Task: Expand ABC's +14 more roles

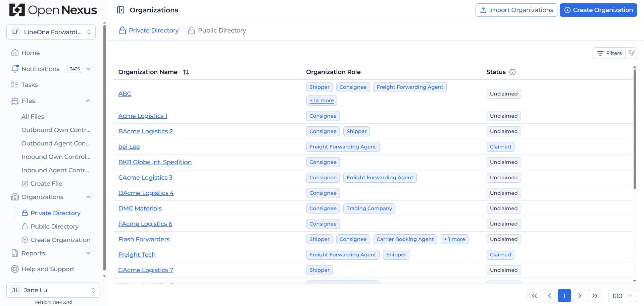Action: tap(321, 101)
